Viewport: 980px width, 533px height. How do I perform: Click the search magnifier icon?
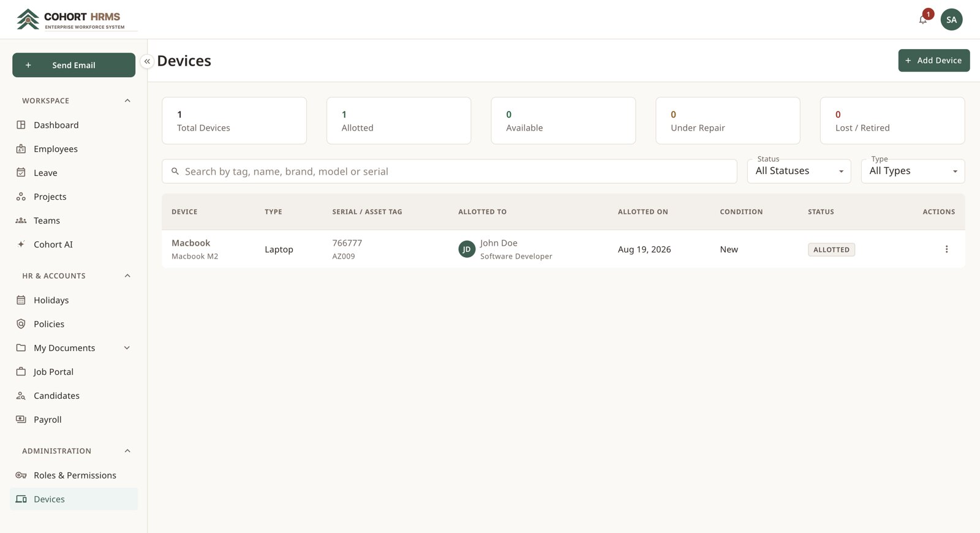175,172
